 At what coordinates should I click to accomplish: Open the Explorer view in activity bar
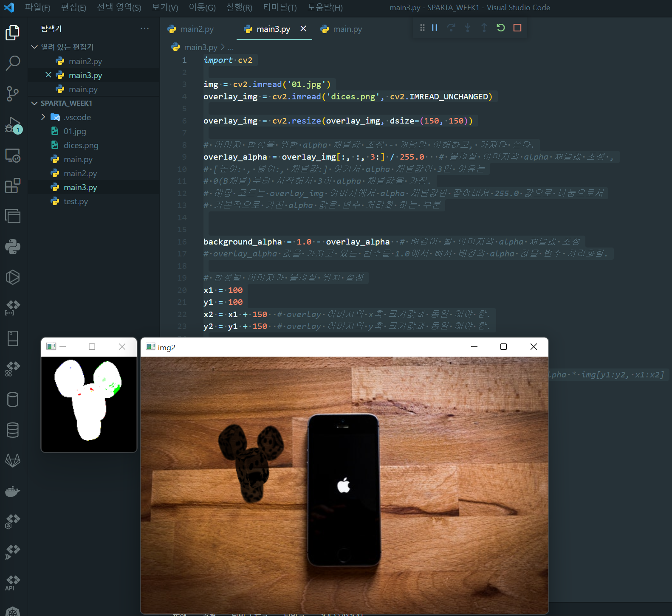tap(13, 33)
